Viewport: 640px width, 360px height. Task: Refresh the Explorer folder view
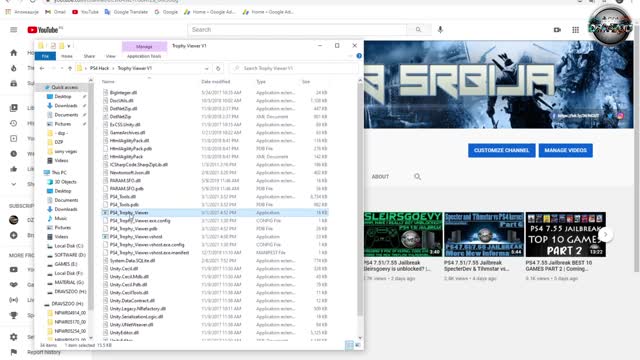218,68
